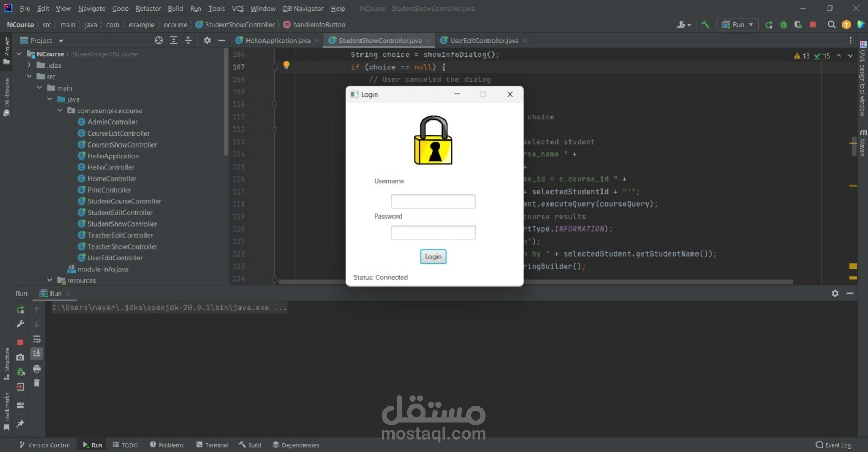Click the Build project hammer icon

tap(705, 24)
